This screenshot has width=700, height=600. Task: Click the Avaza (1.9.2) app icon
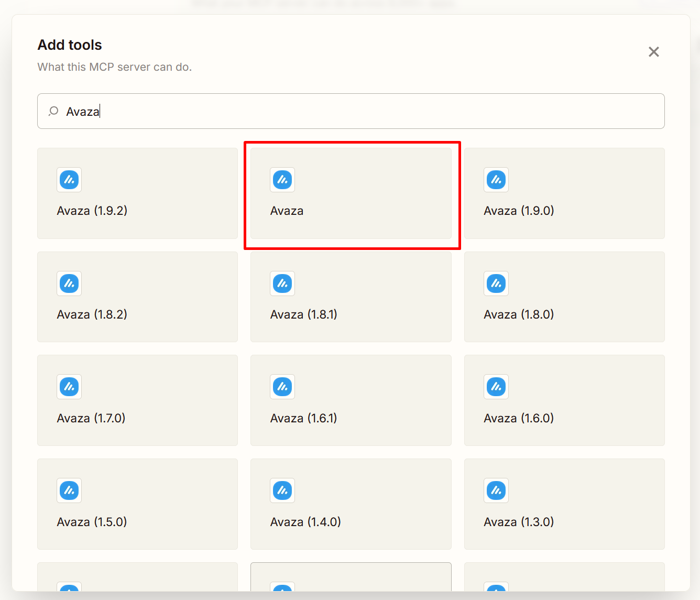[x=69, y=180]
